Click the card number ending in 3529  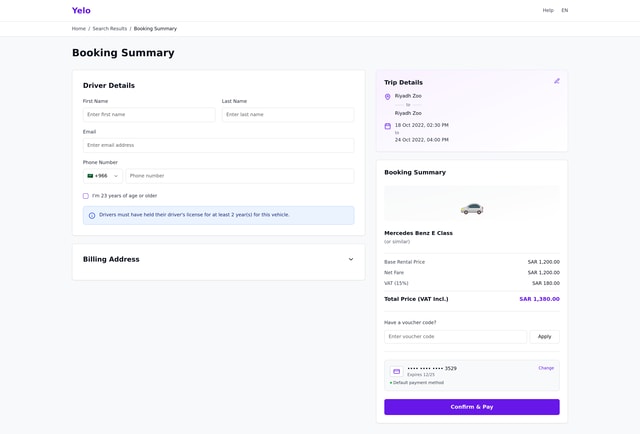click(432, 368)
